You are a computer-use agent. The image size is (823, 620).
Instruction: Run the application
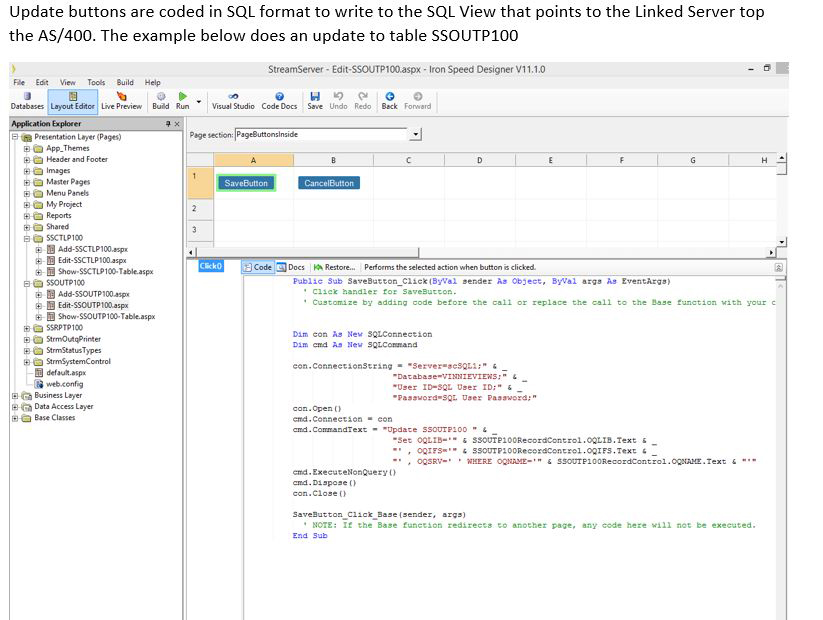tap(181, 98)
